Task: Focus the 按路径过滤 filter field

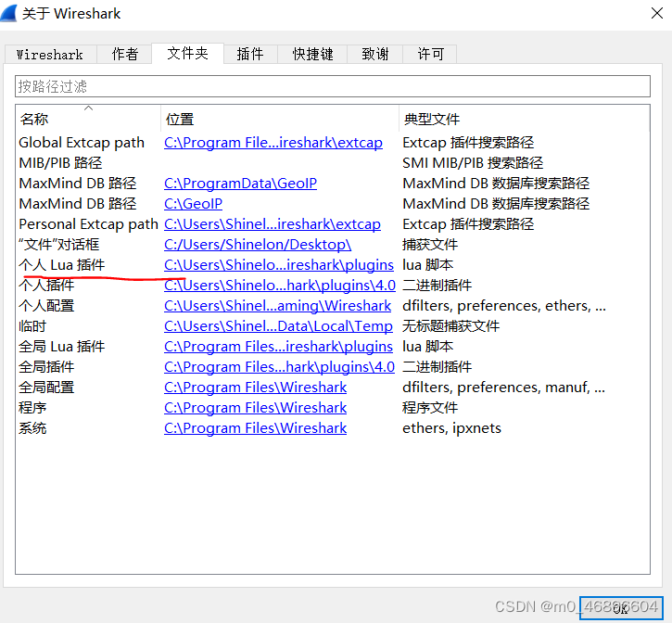Action: [333, 86]
